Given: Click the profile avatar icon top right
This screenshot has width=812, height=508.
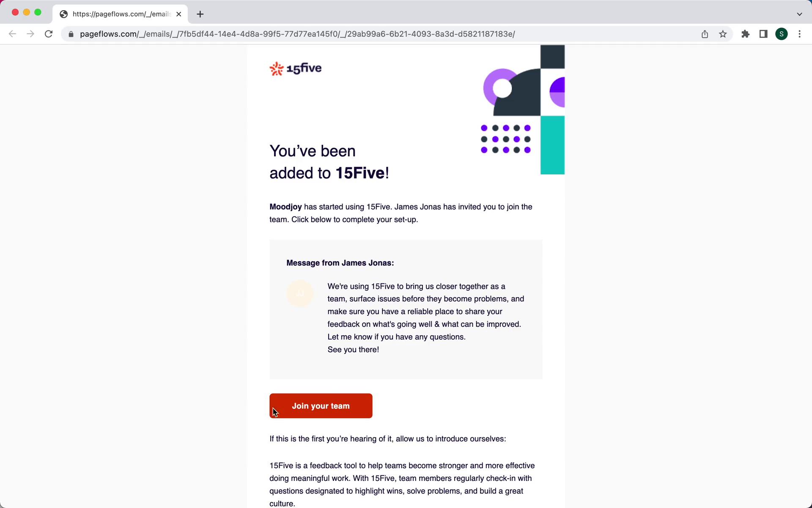Looking at the screenshot, I should tap(782, 34).
